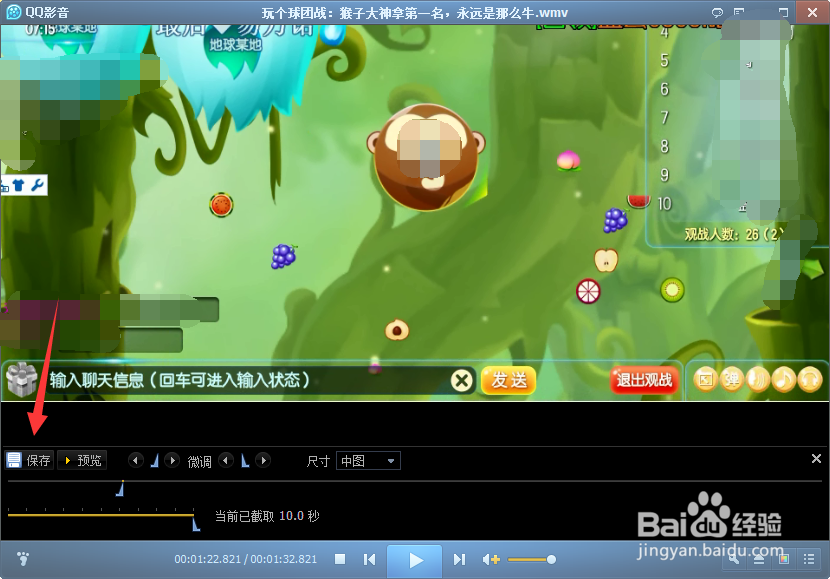Viewport: 830px width, 579px height.
Task: Toggle the playlist icon
Action: [808, 559]
